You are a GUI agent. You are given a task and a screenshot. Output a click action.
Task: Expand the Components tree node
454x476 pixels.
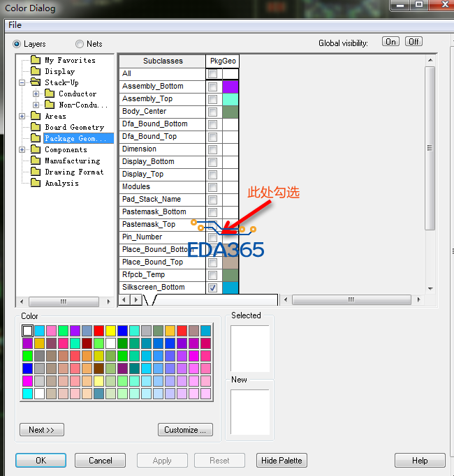click(x=22, y=149)
